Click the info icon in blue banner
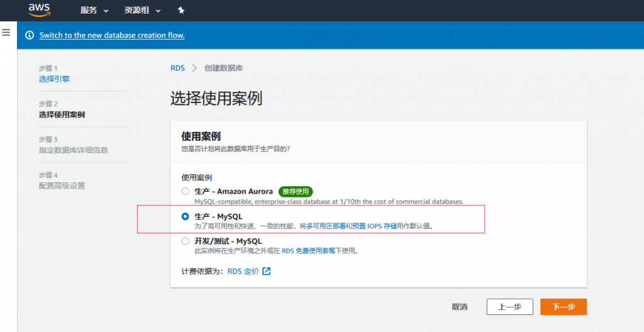 point(29,35)
